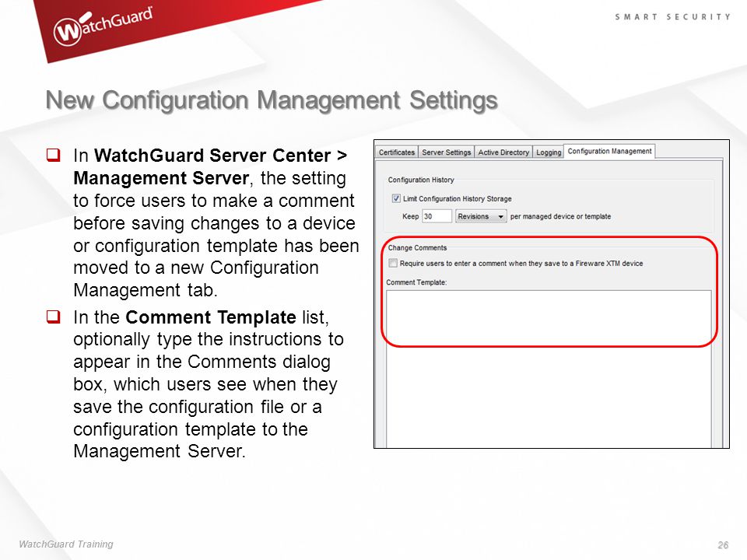The height and width of the screenshot is (560, 747).
Task: Select the Active Directory tab
Action: pyautogui.click(x=503, y=152)
